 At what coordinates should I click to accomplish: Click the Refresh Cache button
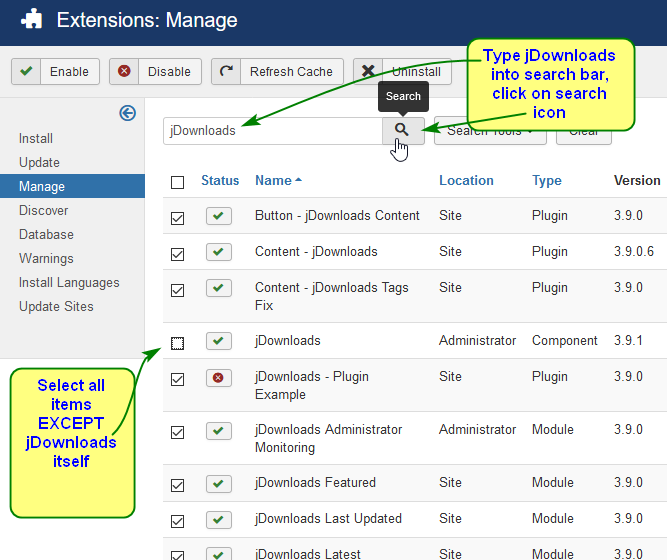(277, 71)
